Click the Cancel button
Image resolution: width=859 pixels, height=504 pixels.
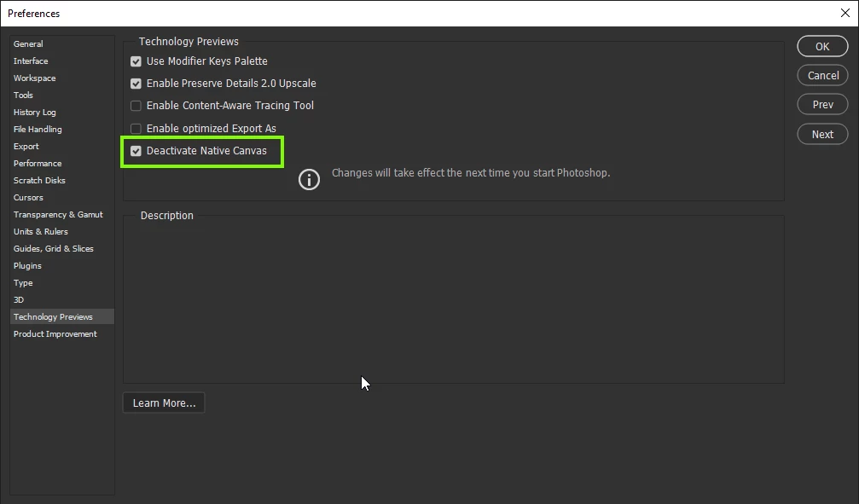tap(822, 76)
